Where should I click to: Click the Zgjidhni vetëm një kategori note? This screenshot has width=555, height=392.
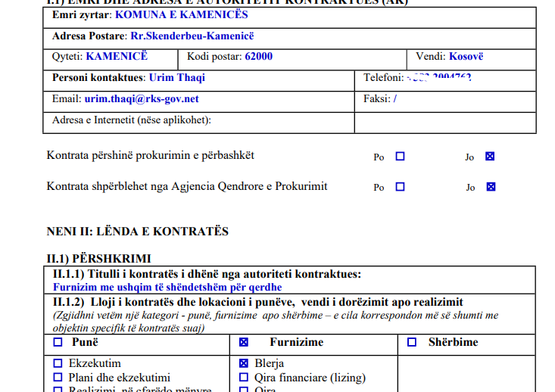coord(276,322)
